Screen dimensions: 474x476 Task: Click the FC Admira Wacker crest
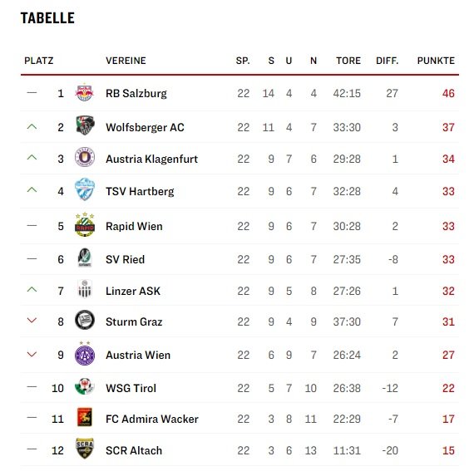click(x=85, y=417)
